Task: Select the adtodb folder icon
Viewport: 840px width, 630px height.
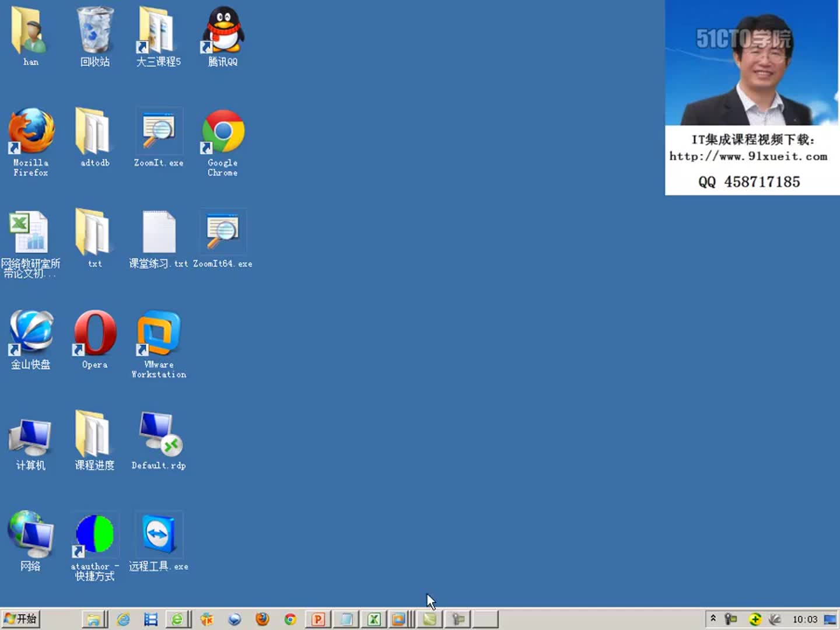Action: pyautogui.click(x=94, y=137)
